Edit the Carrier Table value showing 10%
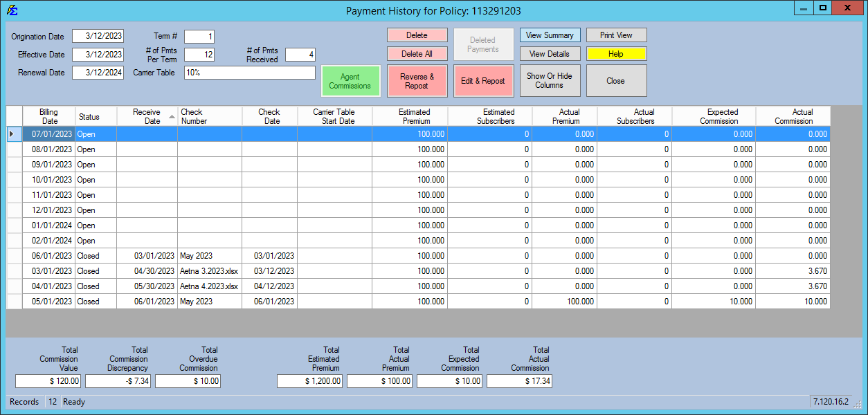Image resolution: width=868 pixels, height=415 pixels. click(x=249, y=72)
